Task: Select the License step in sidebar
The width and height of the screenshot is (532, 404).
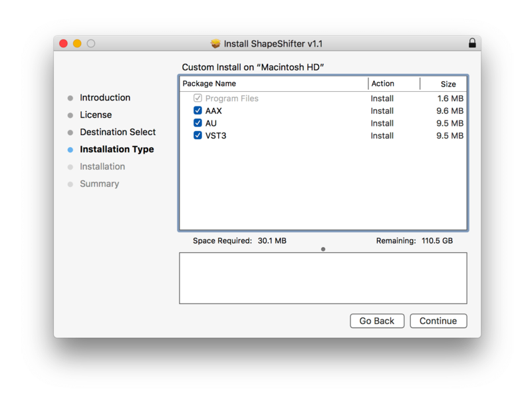Action: pyautogui.click(x=96, y=115)
